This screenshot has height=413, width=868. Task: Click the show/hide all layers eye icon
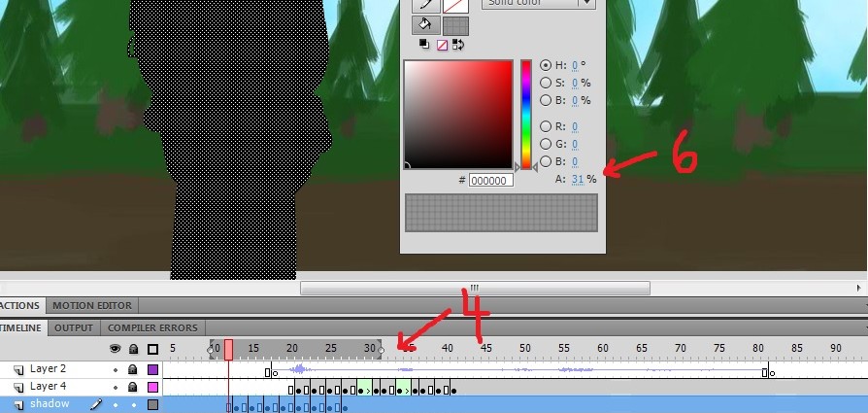tap(115, 348)
